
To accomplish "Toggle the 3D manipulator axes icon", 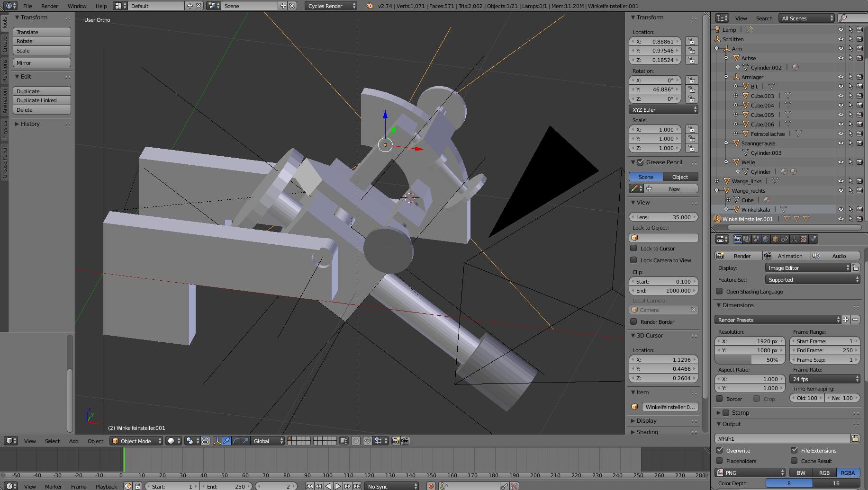I will coord(217,441).
